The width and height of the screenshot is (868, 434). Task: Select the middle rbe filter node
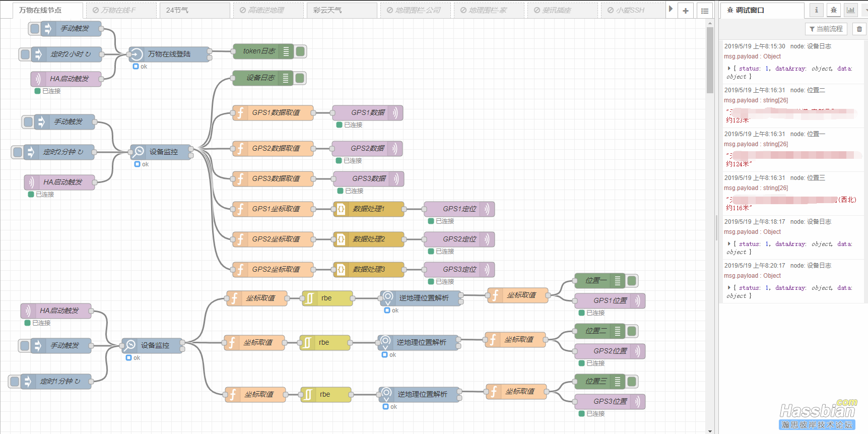pos(325,342)
